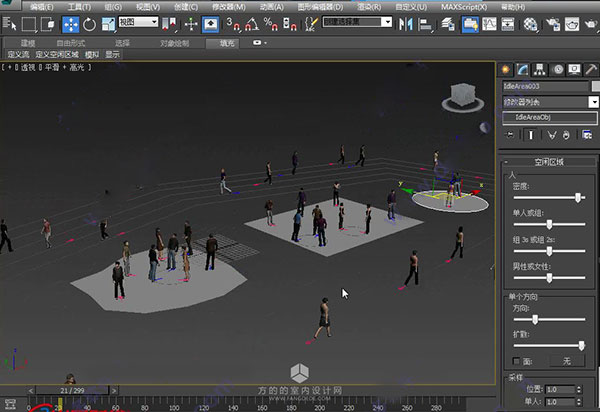
Task: Click the 密度 slider handle
Action: (x=577, y=198)
